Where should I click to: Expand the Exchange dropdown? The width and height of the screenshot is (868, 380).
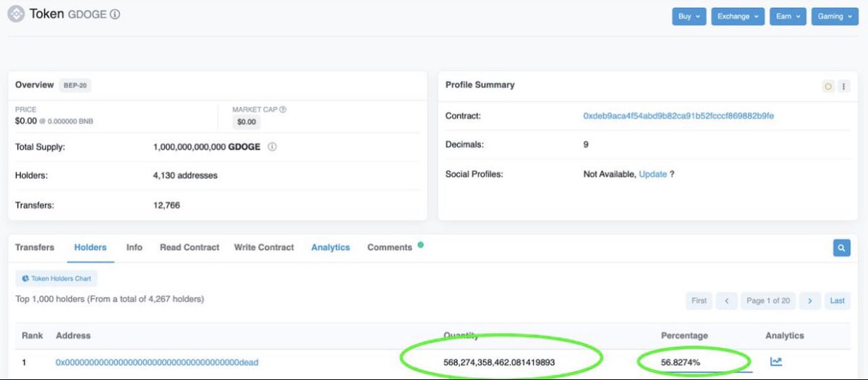(738, 17)
